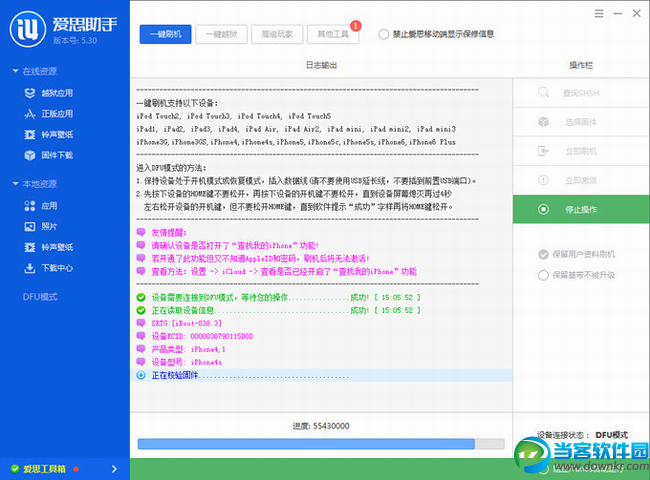Switch to 其他工具 tab
This screenshot has width=650, height=480.
tap(333, 34)
